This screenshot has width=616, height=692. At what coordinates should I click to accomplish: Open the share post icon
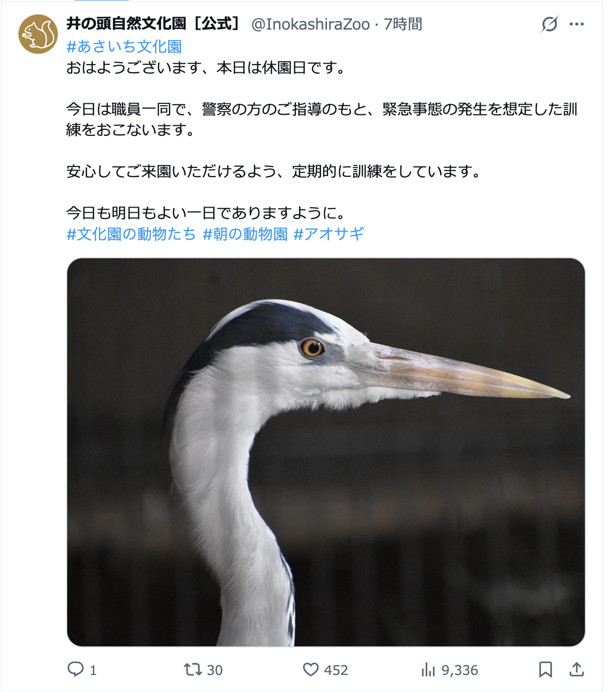pyautogui.click(x=577, y=669)
